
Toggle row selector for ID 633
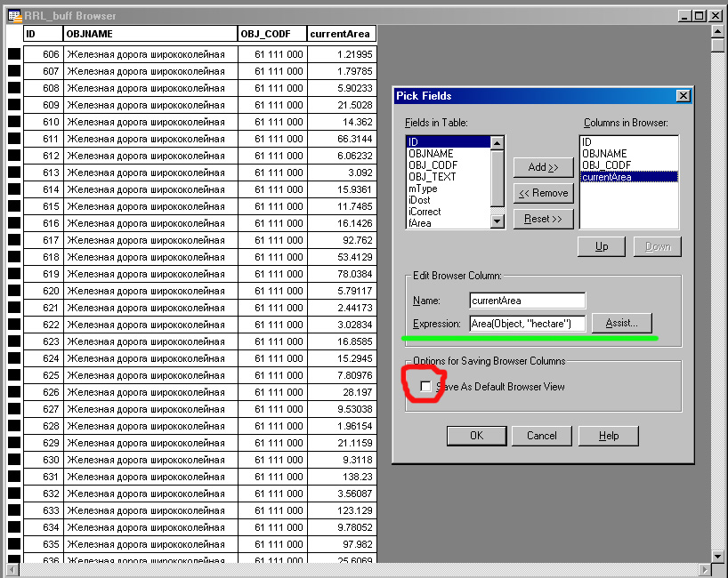click(x=14, y=510)
